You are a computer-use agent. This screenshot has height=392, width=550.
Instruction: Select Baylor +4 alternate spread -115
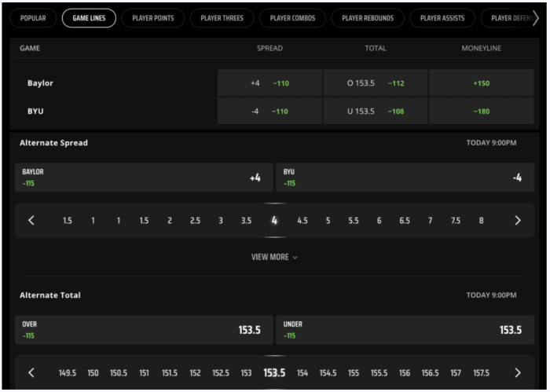144,178
